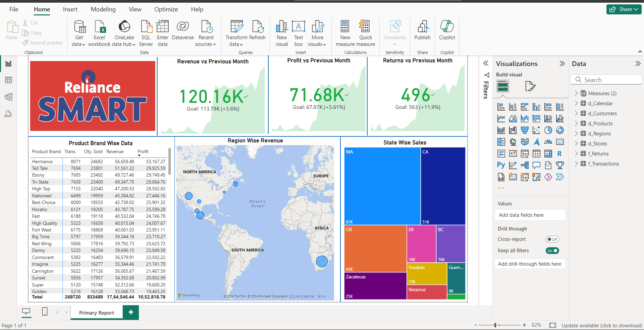Switch to the Optimize ribbon tab

166,9
